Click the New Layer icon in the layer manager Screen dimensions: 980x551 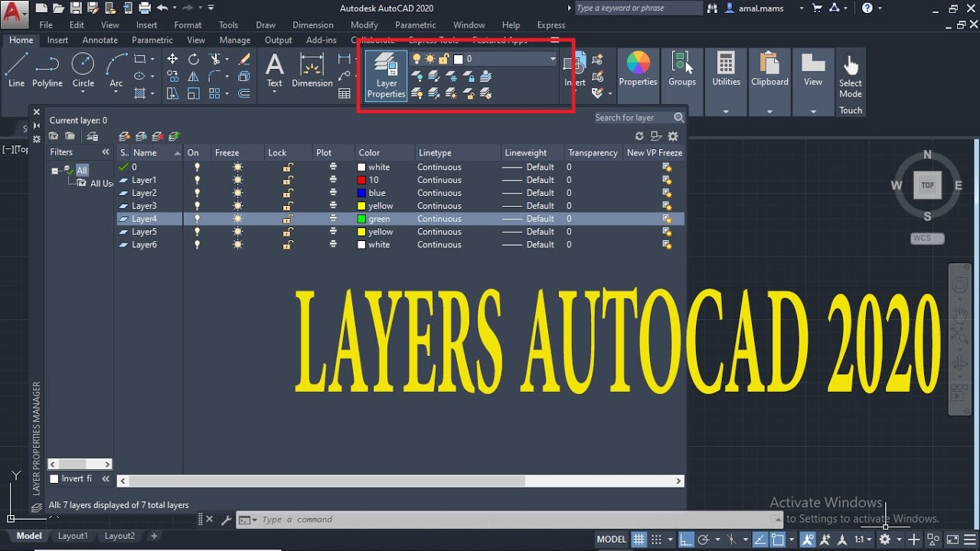(125, 136)
